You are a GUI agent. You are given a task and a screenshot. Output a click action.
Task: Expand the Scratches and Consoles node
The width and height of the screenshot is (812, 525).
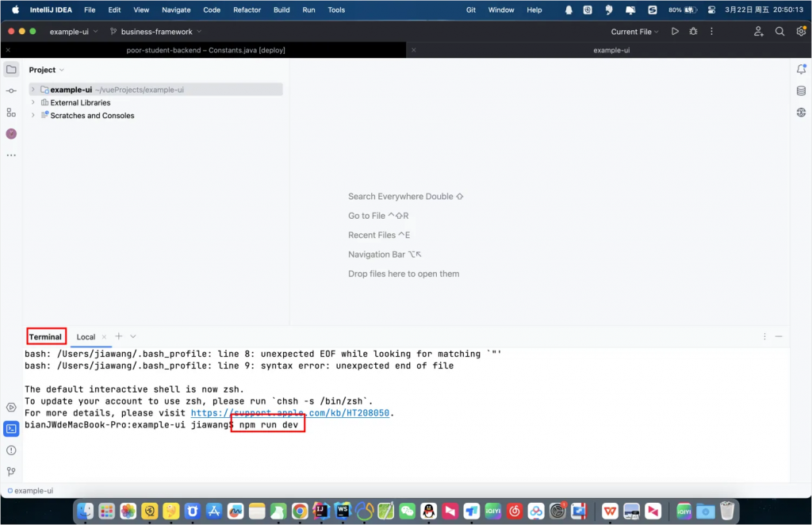click(32, 115)
